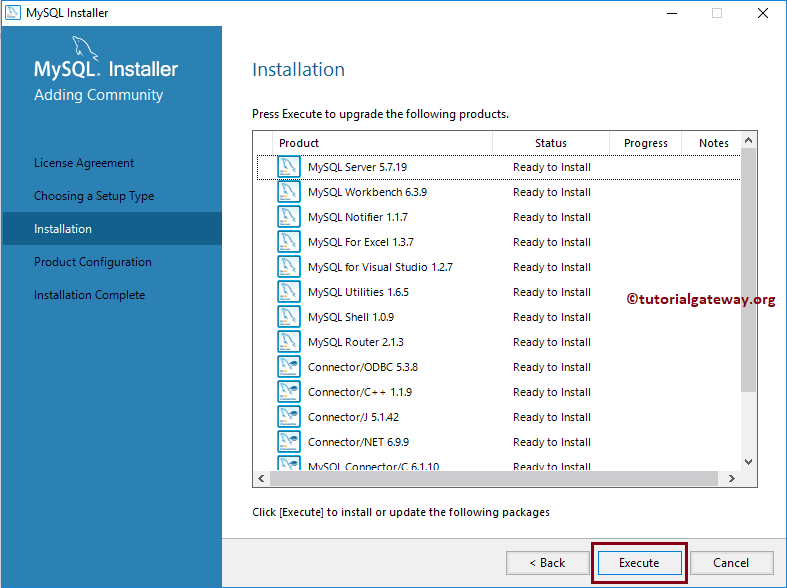Click Ready to Install status of Connector/J
The width and height of the screenshot is (787, 588).
point(552,417)
